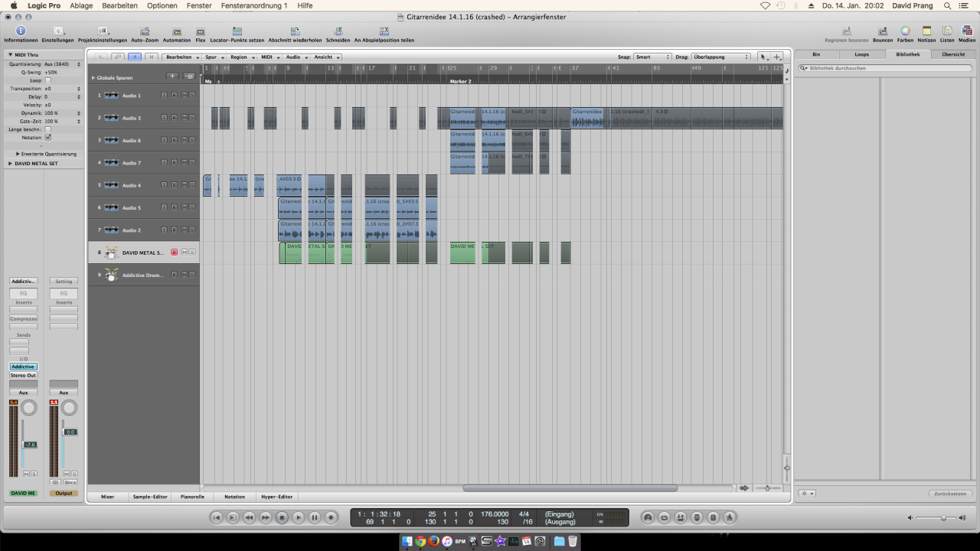Click Locator-Punkte setzen icon
The image size is (980, 551).
coord(237,31)
